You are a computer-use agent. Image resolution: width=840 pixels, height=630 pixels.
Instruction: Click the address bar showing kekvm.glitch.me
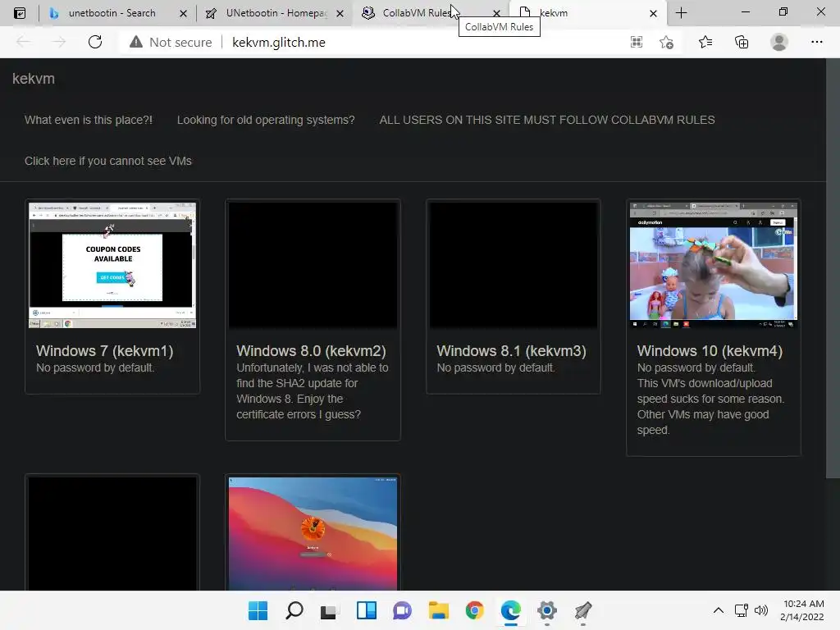click(279, 43)
